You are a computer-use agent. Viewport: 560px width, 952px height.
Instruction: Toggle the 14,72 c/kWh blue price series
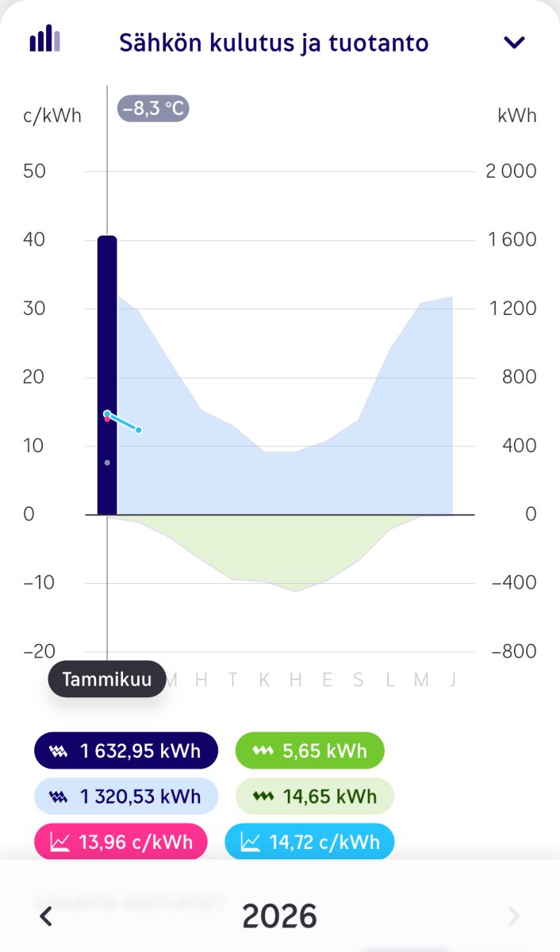[x=309, y=842]
